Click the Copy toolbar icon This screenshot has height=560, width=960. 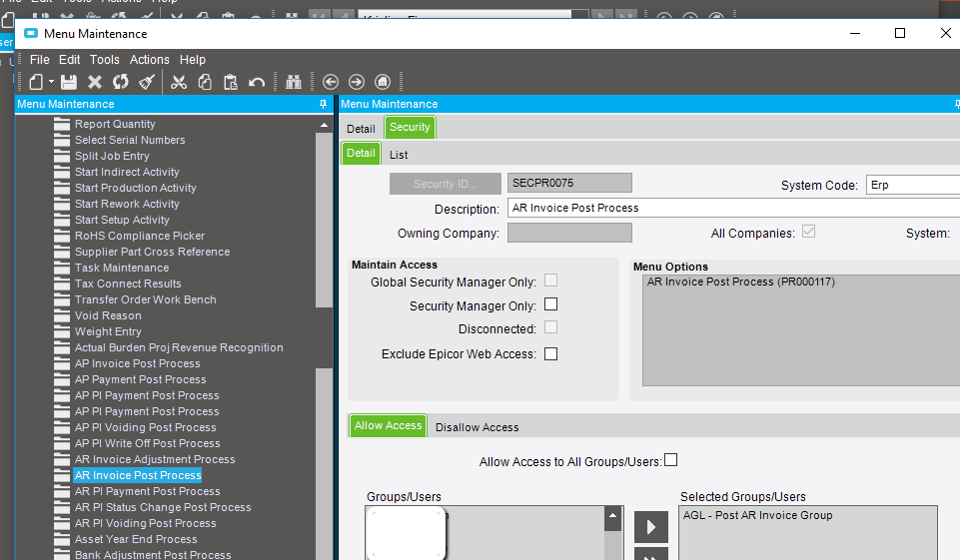coord(205,82)
